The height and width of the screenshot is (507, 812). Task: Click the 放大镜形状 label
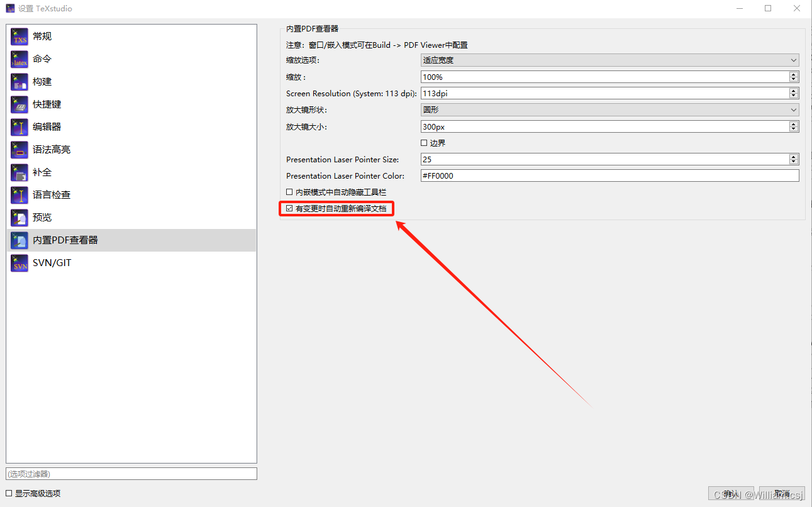point(306,110)
